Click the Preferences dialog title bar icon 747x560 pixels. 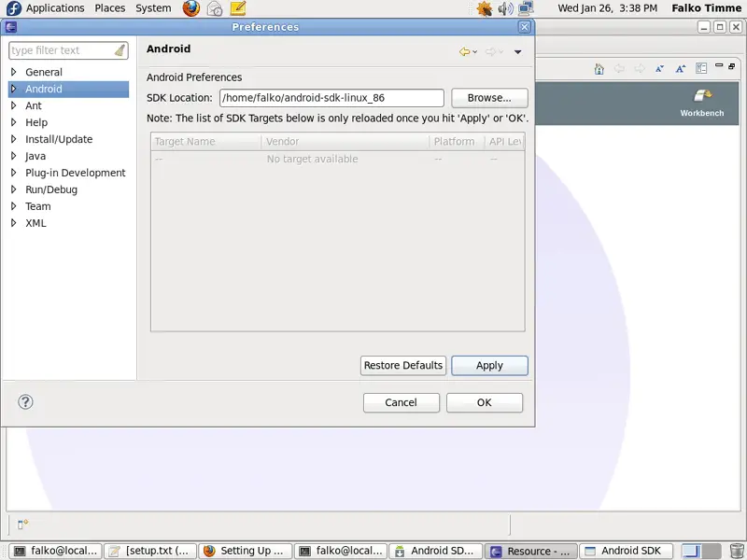11,27
